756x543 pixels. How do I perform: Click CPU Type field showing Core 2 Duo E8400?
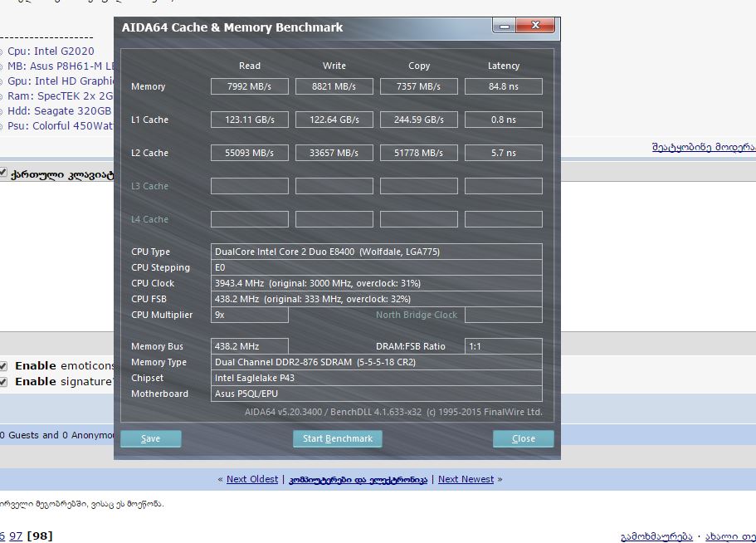(x=377, y=252)
